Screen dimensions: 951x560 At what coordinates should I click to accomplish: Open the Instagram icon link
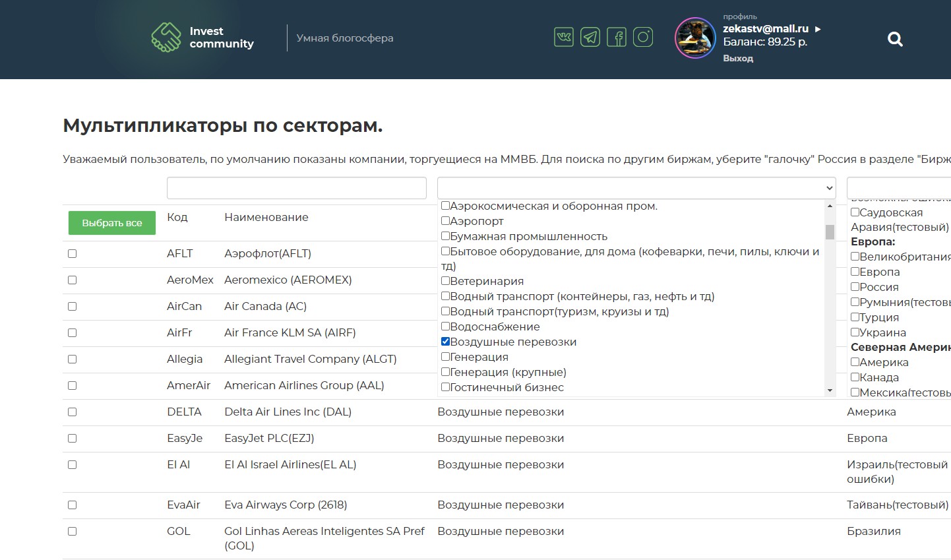643,37
